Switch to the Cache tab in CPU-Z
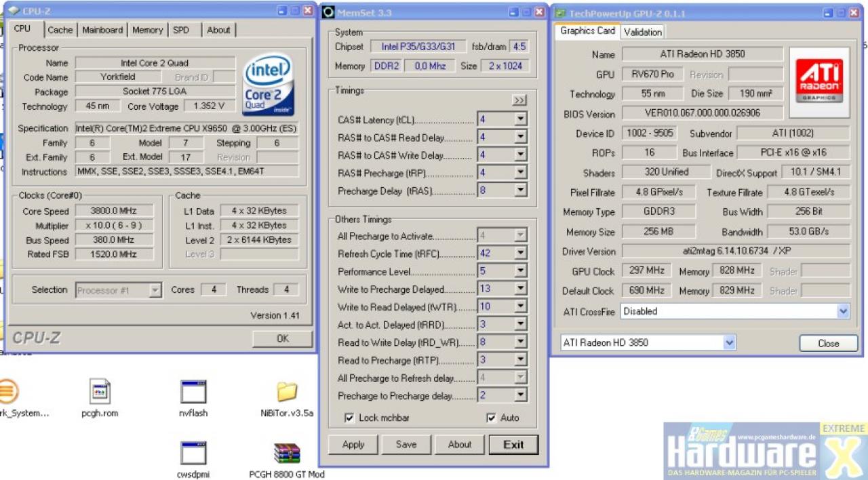Viewport: 868px width, 480px height. 60,30
